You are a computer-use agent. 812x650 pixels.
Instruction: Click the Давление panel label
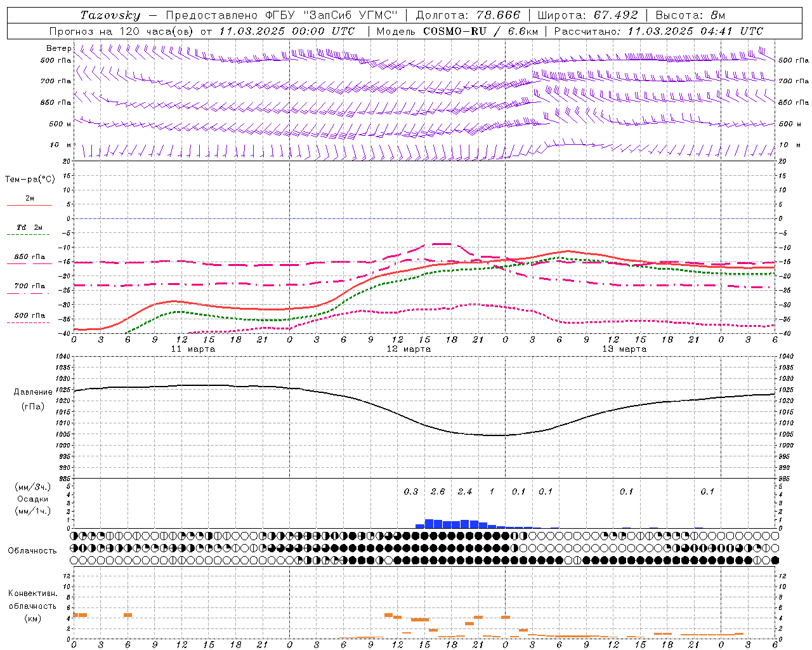(33, 392)
